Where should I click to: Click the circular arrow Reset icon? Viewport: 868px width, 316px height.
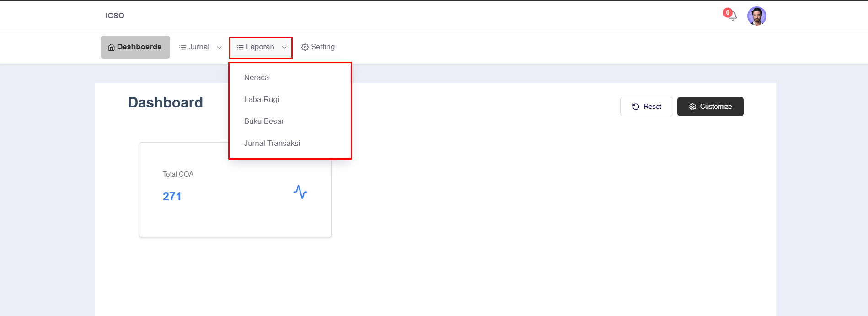pos(636,107)
